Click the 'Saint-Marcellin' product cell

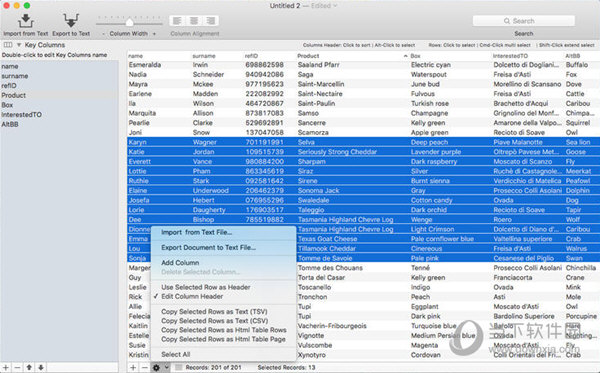click(321, 84)
